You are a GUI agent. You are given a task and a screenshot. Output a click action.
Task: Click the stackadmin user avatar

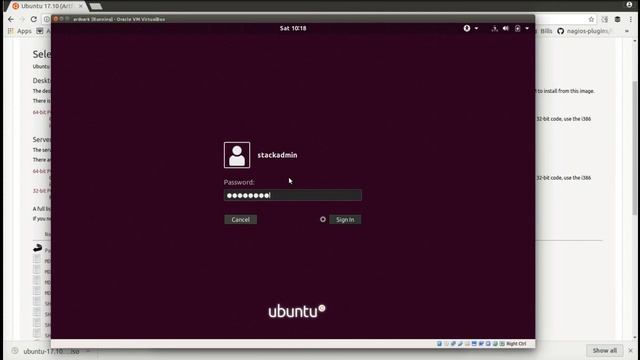[x=237, y=155]
